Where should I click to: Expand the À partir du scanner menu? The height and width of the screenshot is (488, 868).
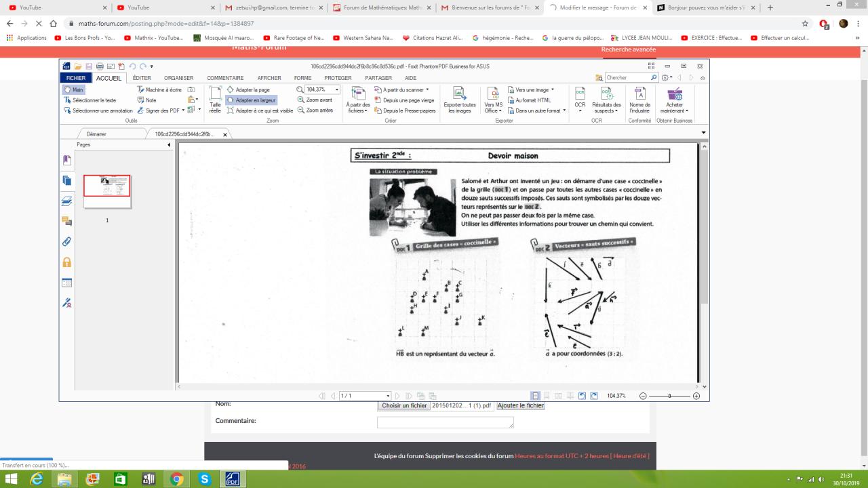tap(401, 89)
